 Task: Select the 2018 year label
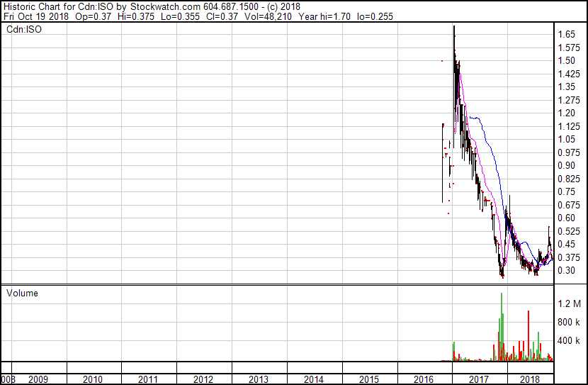(x=530, y=379)
